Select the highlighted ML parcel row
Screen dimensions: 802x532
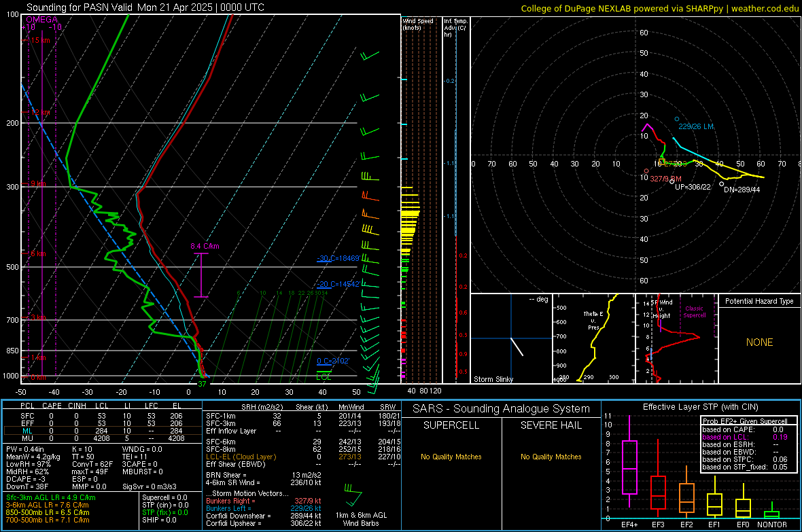pyautogui.click(x=103, y=431)
